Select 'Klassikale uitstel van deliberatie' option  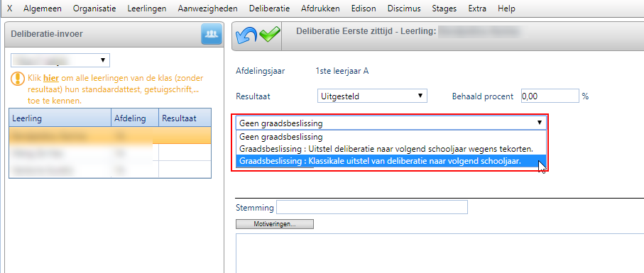pyautogui.click(x=391, y=161)
